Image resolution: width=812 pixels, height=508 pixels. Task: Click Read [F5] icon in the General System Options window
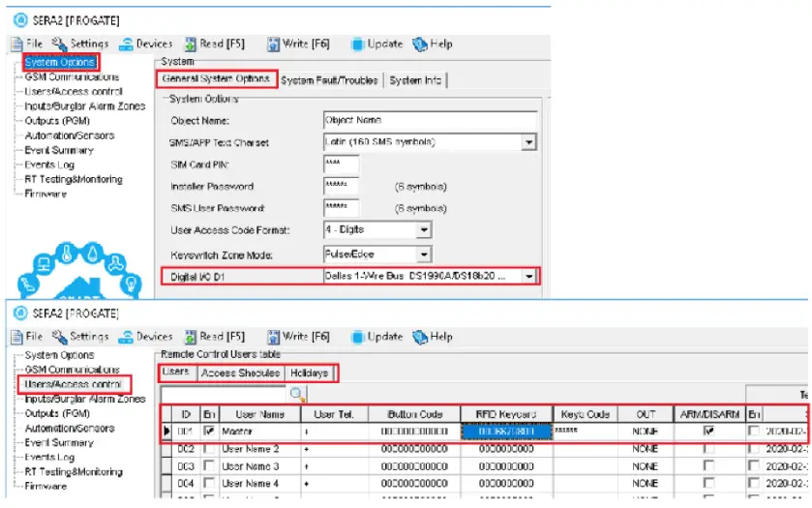tap(191, 44)
